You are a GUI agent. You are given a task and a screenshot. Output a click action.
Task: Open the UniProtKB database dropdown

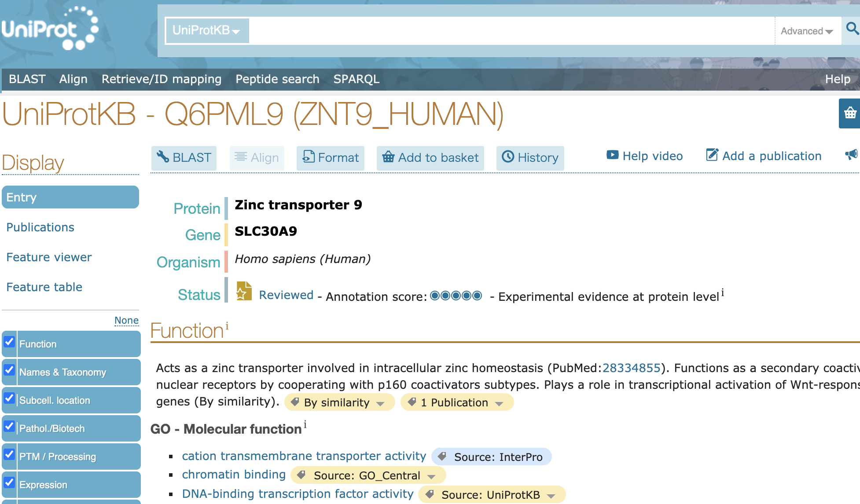(x=207, y=30)
